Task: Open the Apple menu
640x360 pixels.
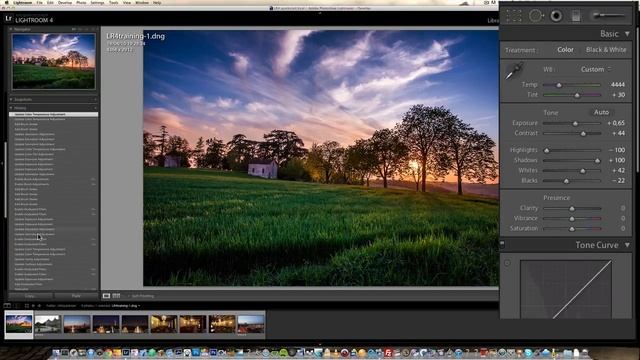Action: (x=6, y=2)
